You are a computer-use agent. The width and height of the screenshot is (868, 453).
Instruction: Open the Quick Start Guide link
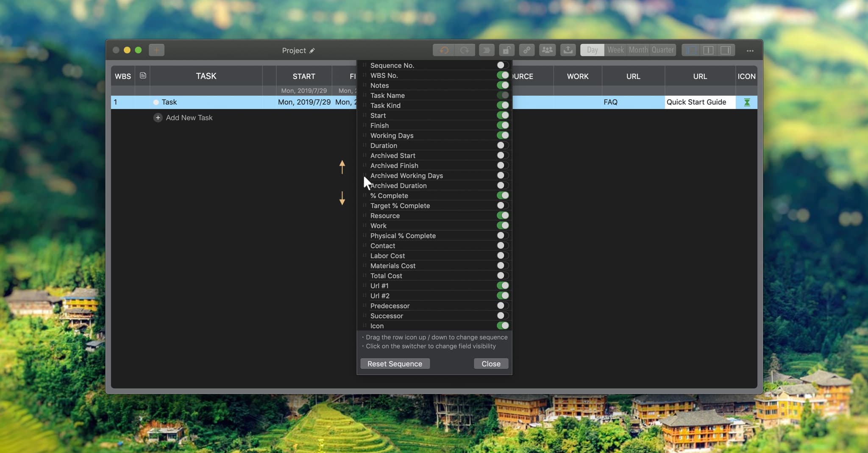(696, 102)
